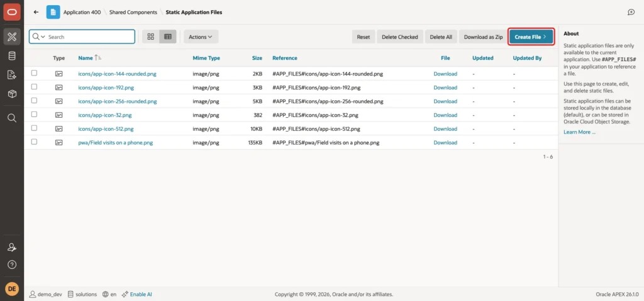
Task: Open icons/app-icon-32.png file link
Action: 105,115
